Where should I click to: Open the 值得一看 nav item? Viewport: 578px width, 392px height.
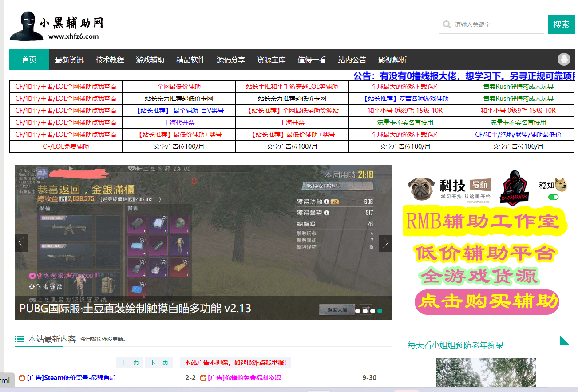pyautogui.click(x=312, y=59)
